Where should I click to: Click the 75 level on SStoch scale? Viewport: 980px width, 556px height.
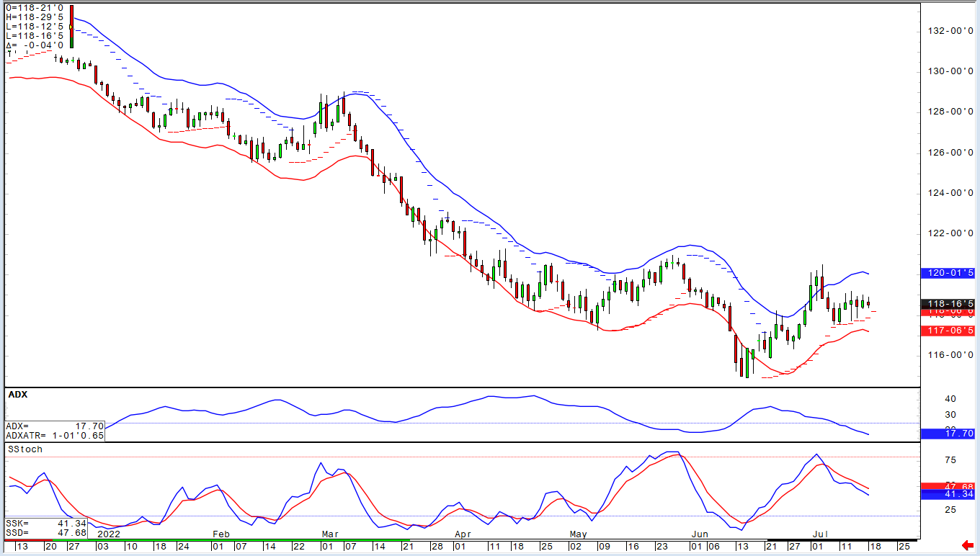tap(950, 460)
